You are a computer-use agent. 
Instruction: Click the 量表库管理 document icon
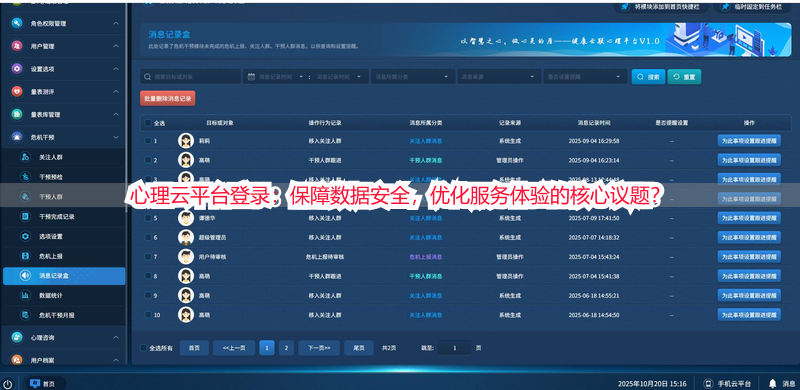(17, 114)
